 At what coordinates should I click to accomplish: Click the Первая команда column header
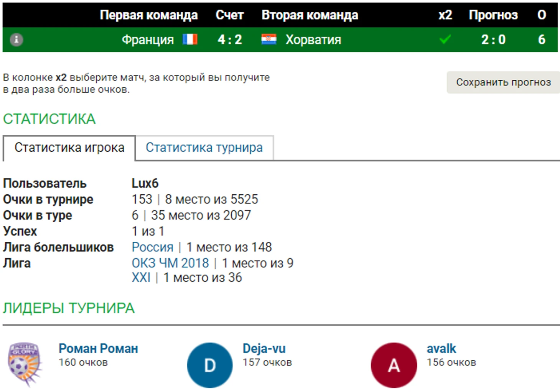[149, 15]
